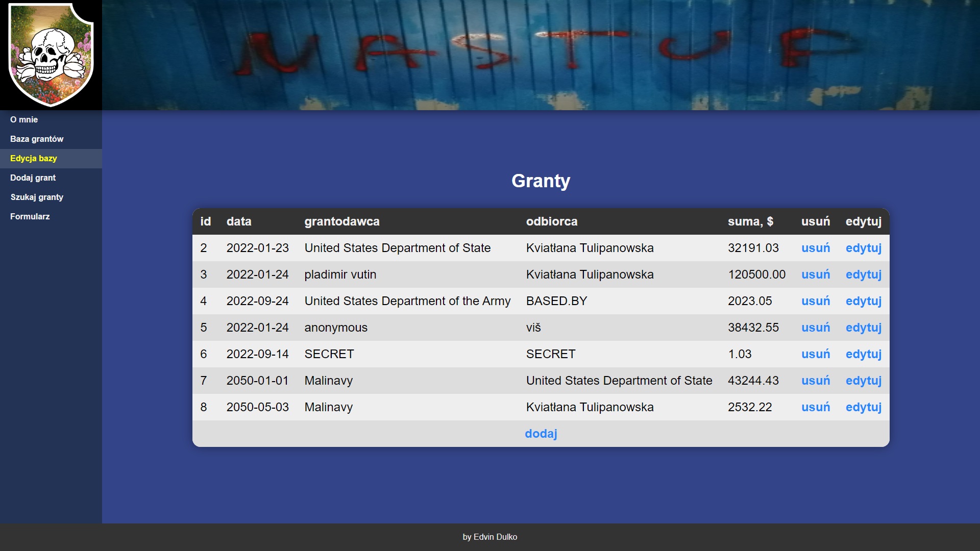Viewport: 980px width, 551px height.
Task: Click the dodaj link below table
Action: pos(541,434)
